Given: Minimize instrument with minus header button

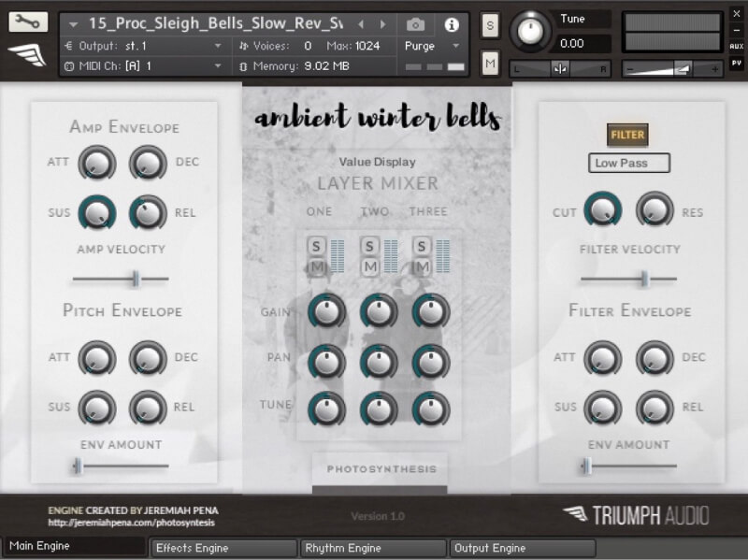Looking at the screenshot, I should point(736,30).
